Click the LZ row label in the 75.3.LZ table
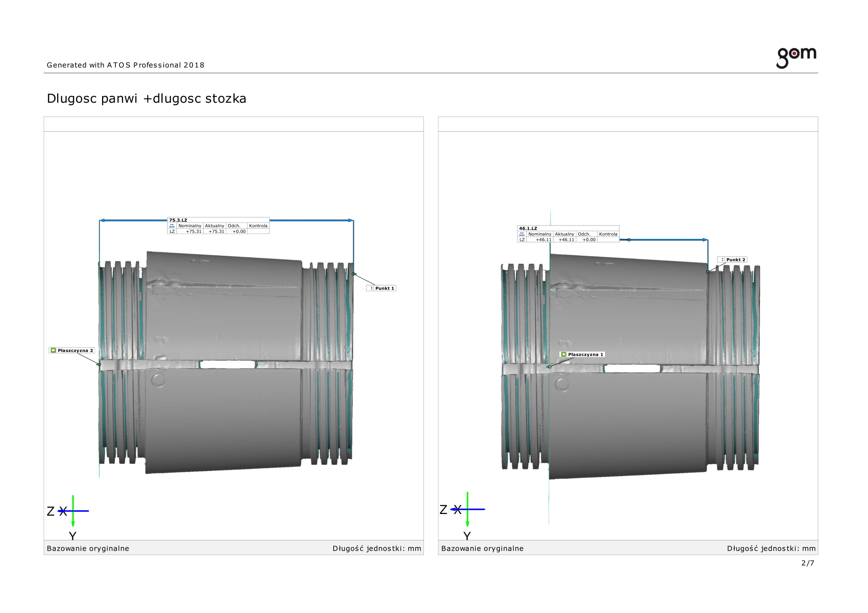 (172, 231)
